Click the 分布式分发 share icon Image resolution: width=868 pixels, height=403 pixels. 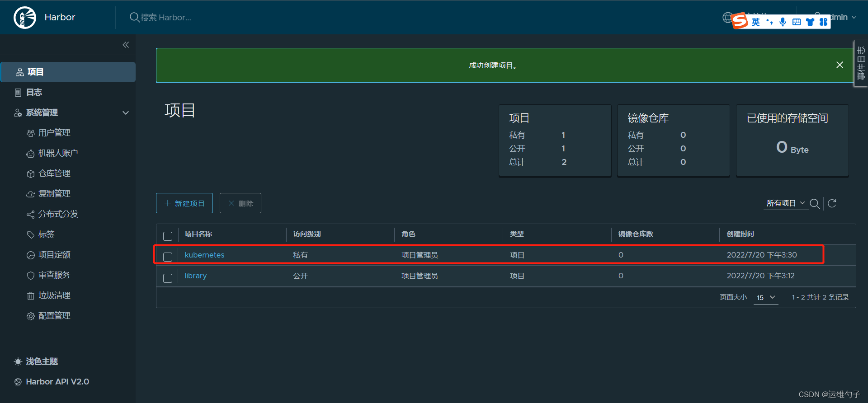pos(30,215)
